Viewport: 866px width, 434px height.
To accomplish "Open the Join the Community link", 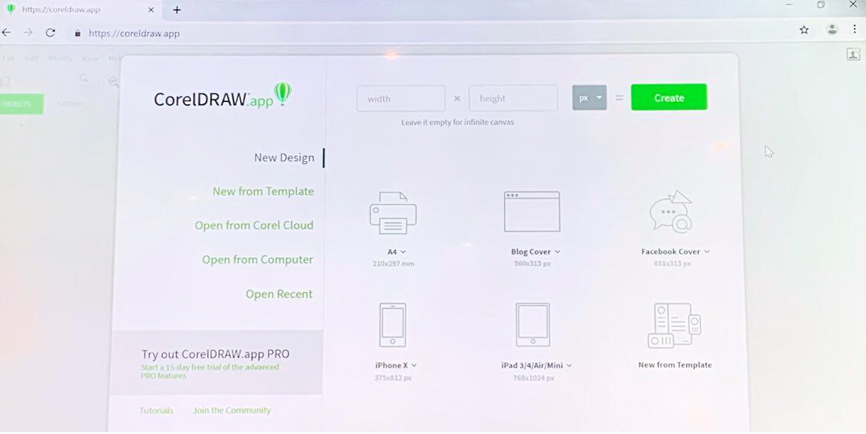I will (232, 410).
